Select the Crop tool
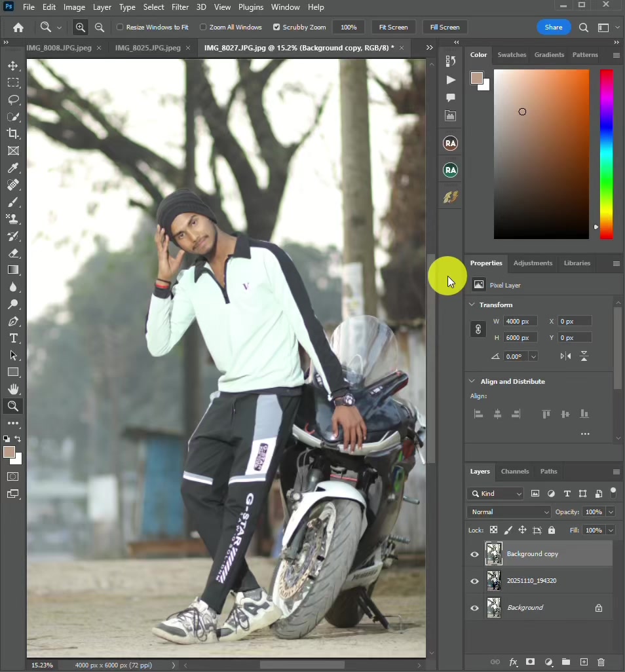 [13, 134]
